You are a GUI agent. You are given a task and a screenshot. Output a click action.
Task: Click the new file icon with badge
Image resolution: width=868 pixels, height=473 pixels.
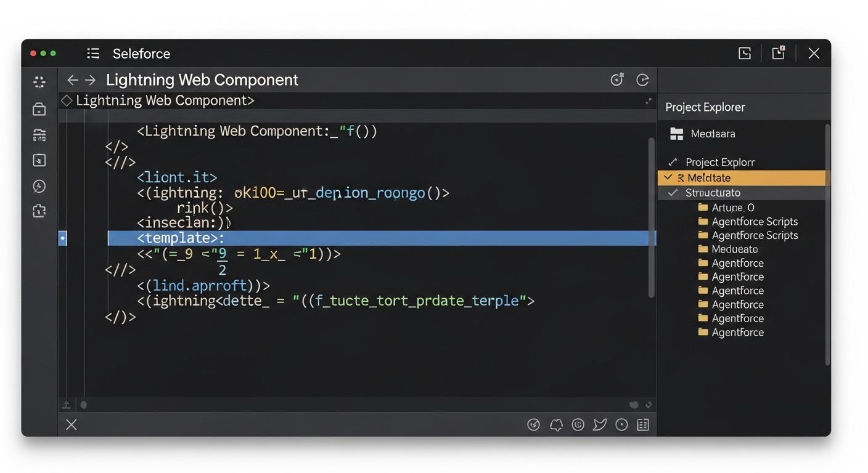pos(777,53)
